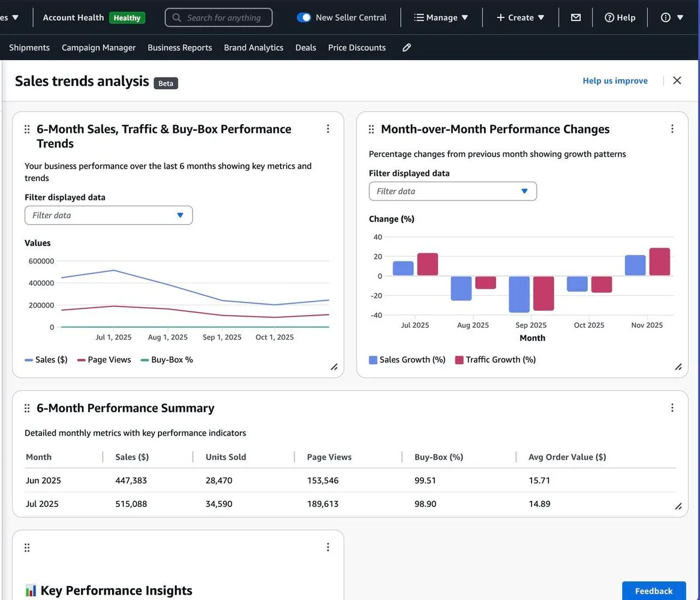Open options menu of Month-over-Month card
The width and height of the screenshot is (700, 600).
pyautogui.click(x=672, y=128)
